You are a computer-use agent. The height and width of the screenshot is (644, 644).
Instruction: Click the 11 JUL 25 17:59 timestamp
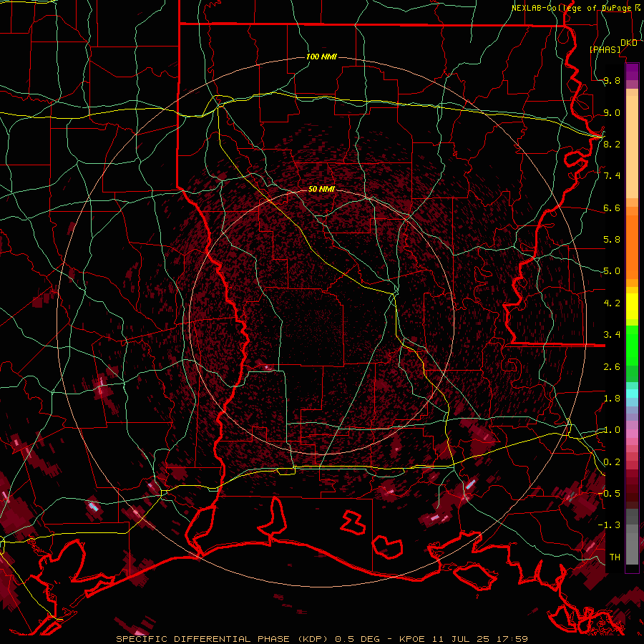[479, 639]
